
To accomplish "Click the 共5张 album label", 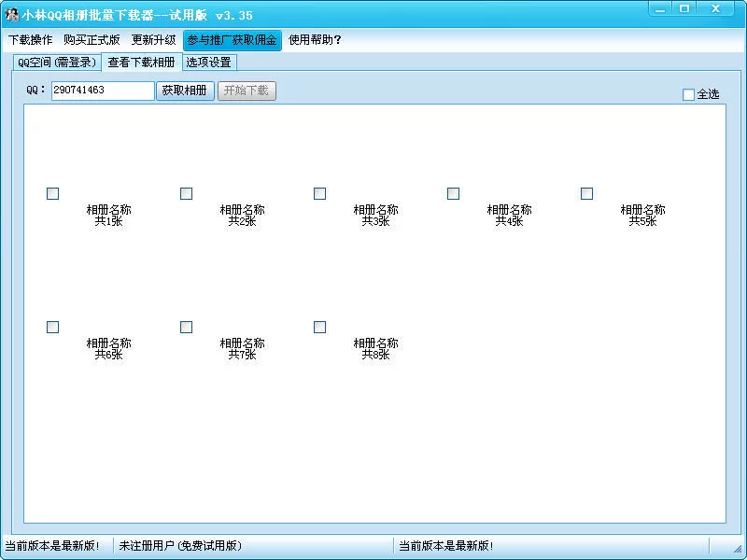I will 642,216.
